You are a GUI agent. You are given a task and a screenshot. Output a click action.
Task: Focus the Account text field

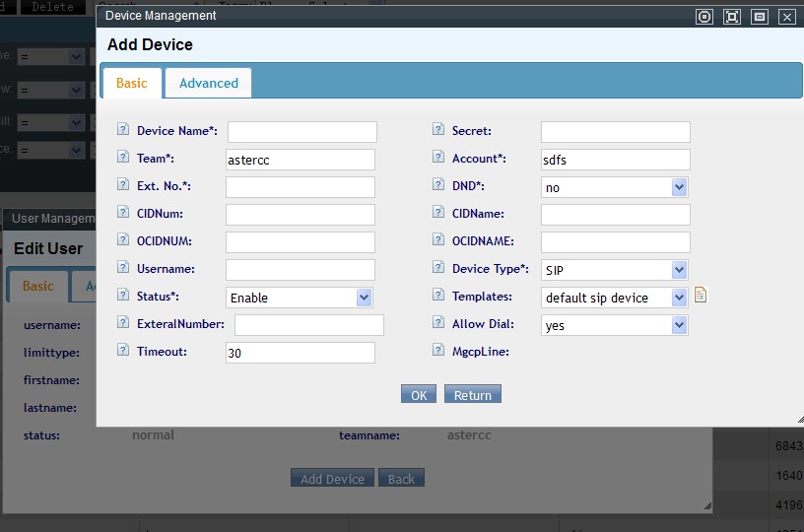(615, 160)
